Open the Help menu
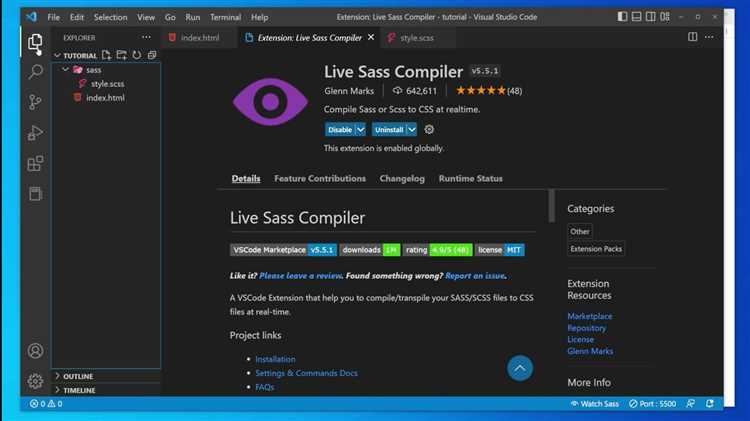This screenshot has height=421, width=750. [x=260, y=17]
